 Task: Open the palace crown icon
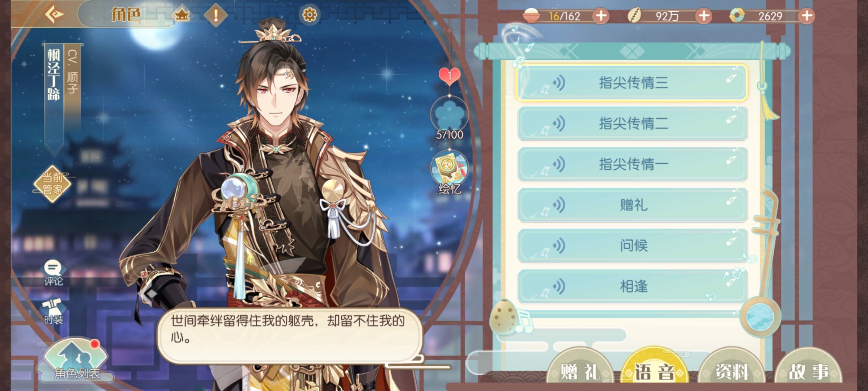pyautogui.click(x=182, y=15)
